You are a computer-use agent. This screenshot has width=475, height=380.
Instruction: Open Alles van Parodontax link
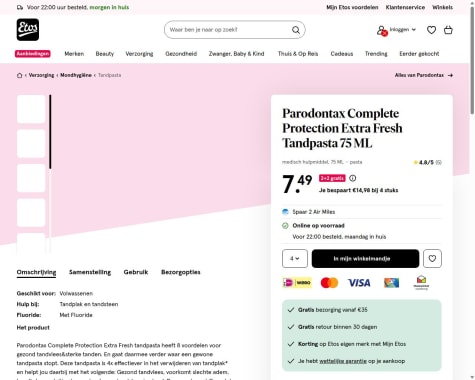pos(424,75)
